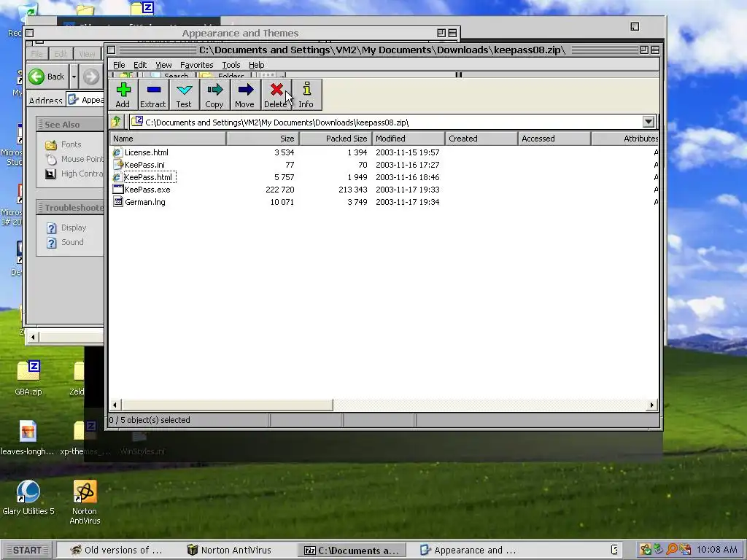This screenshot has height=560, width=747.
Task: Sort by Packed Size column header
Action: tap(336, 139)
